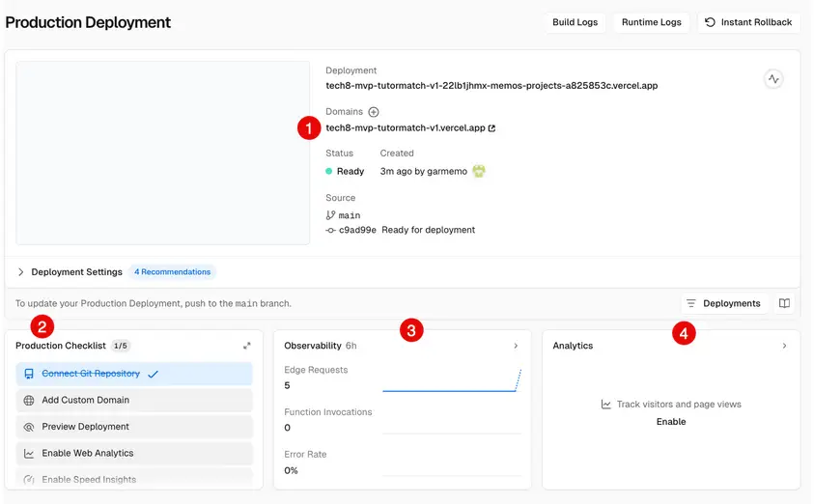Open tech8-mvp-tutormatch-v1.vercel.app domain link
This screenshot has height=504, width=814.
pyautogui.click(x=406, y=127)
